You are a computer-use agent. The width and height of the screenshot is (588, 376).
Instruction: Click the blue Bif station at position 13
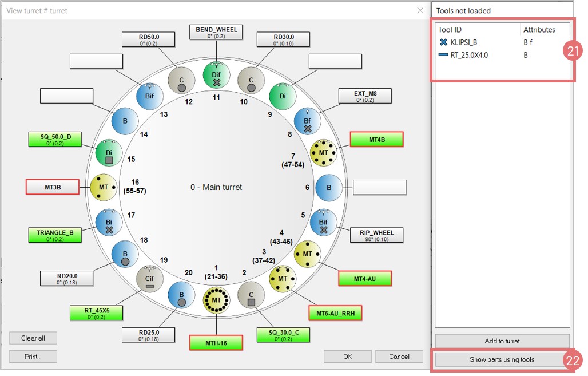point(150,96)
